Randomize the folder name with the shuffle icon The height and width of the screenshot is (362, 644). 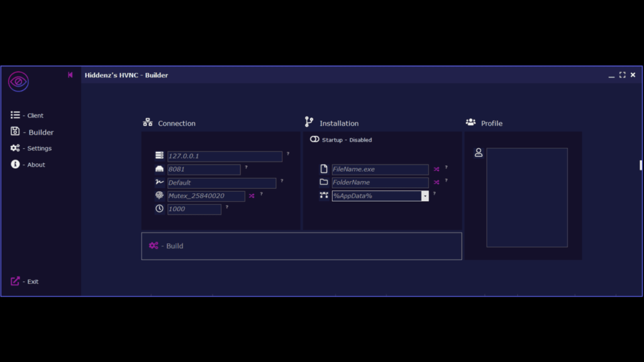click(x=436, y=182)
